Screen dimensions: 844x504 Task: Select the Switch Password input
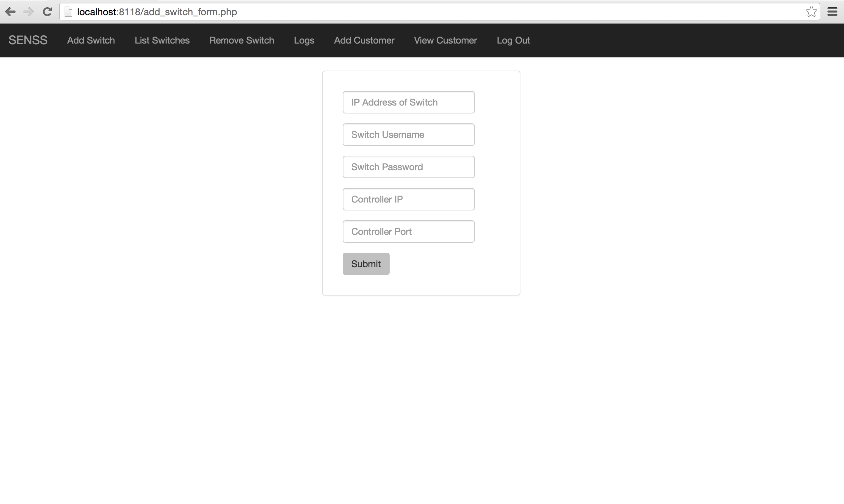tap(408, 167)
